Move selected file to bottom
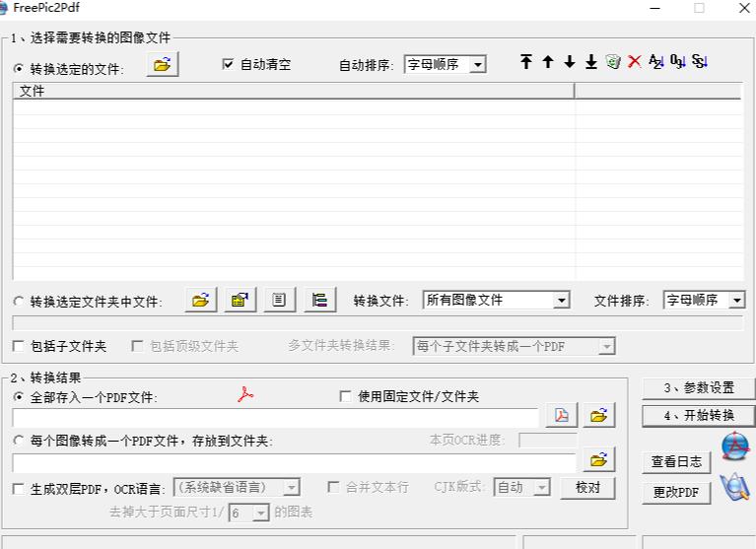This screenshot has height=549, width=756. point(591,62)
